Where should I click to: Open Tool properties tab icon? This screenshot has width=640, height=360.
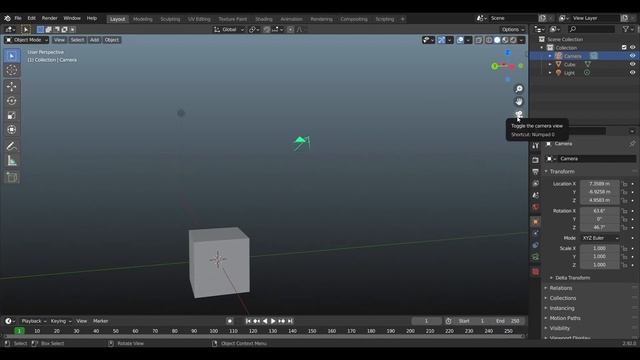coord(536,146)
